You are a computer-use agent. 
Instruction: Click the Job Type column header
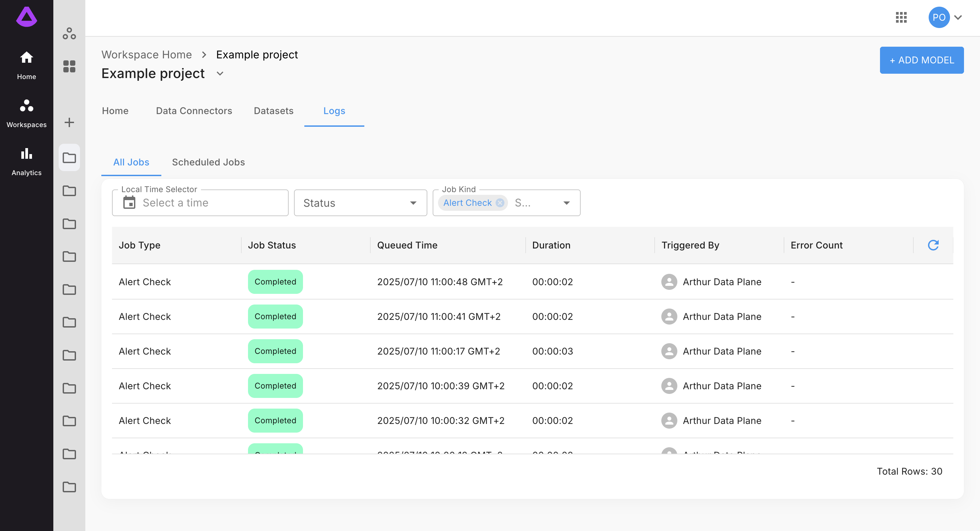[x=139, y=245]
